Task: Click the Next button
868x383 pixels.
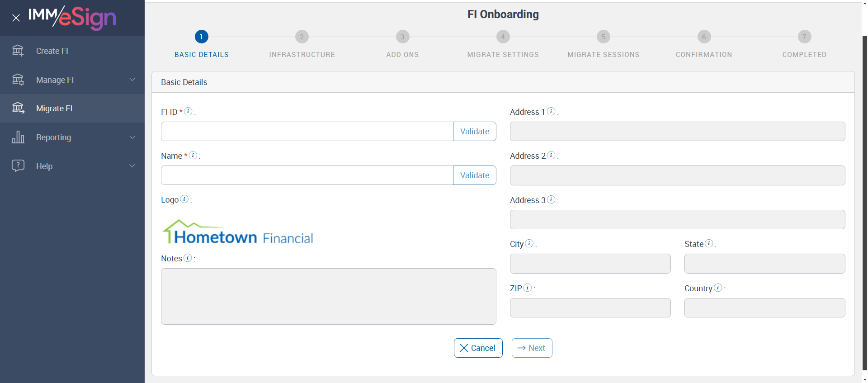Action: coord(532,348)
